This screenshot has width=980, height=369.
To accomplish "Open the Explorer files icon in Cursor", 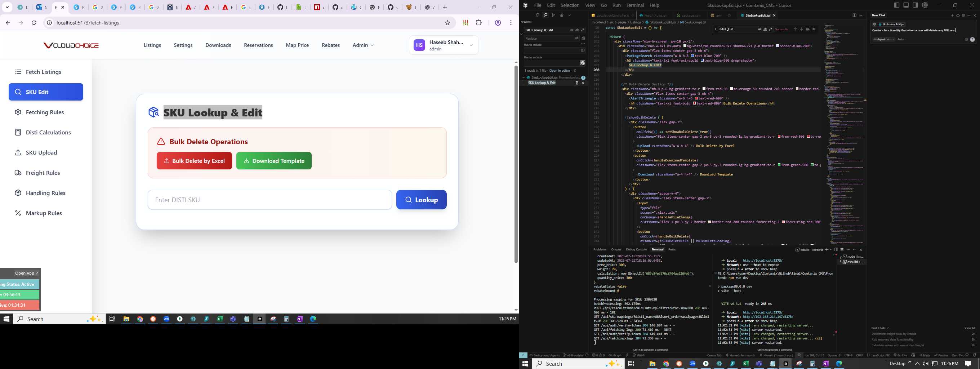I will [538, 15].
